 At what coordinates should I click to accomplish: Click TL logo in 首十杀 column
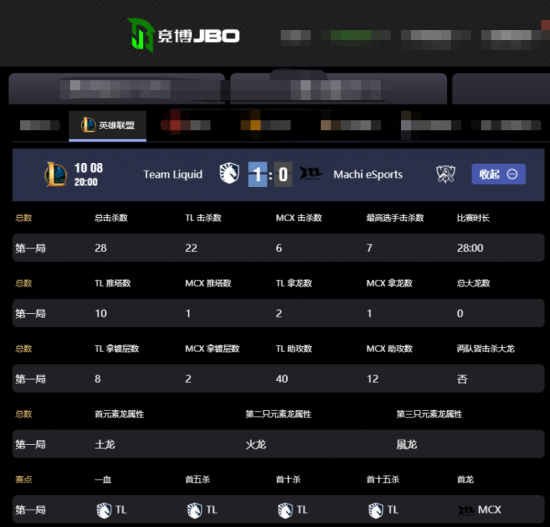285,510
